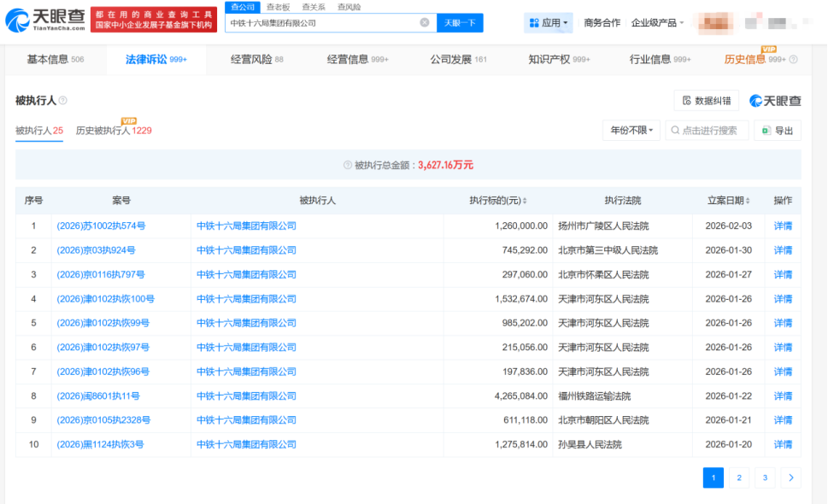This screenshot has height=504, width=828.
Task: Open the 年份不限 year filter
Action: point(631,131)
